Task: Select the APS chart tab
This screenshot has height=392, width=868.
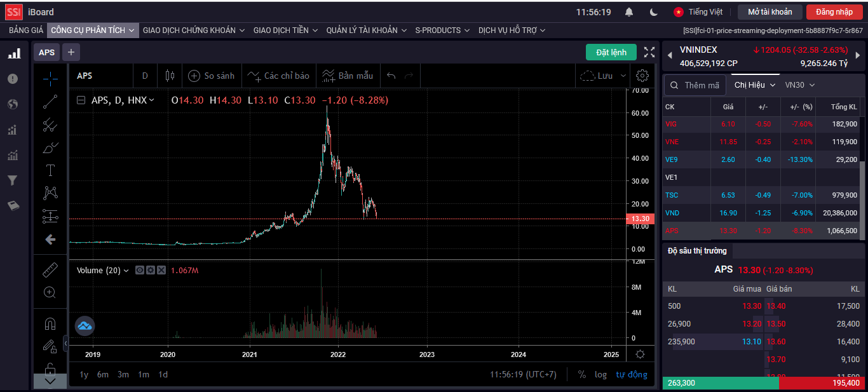Action: point(47,52)
